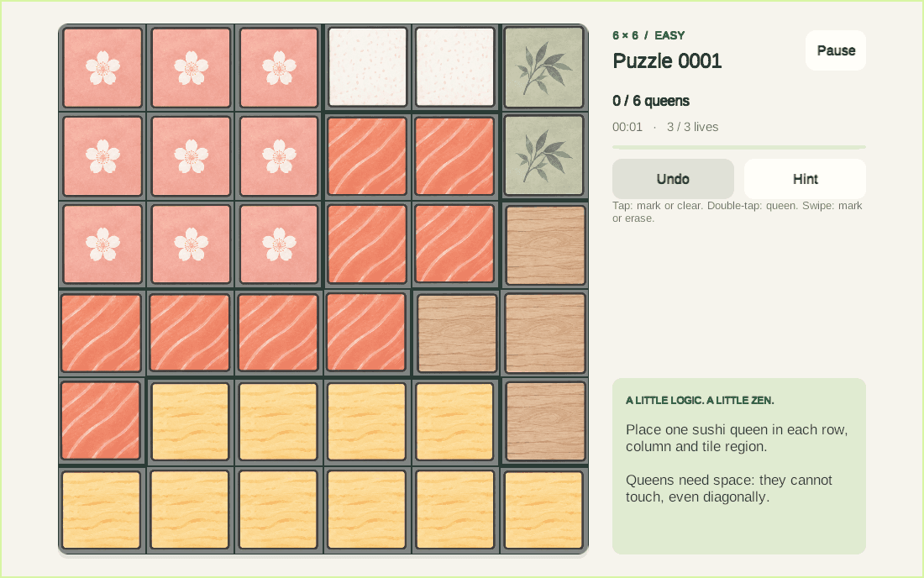The image size is (924, 578).
Task: Tap the wood tile in row 4, column 6
Action: pos(546,334)
